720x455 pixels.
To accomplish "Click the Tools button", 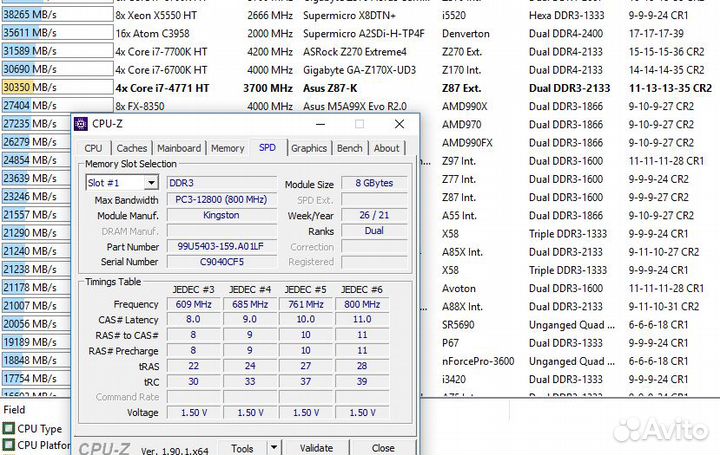I will 242,448.
